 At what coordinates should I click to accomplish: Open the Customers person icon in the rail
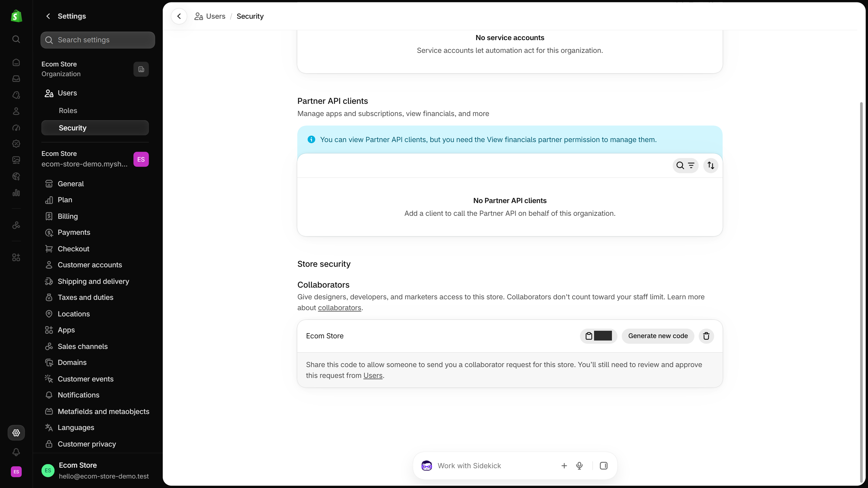pos(16,111)
